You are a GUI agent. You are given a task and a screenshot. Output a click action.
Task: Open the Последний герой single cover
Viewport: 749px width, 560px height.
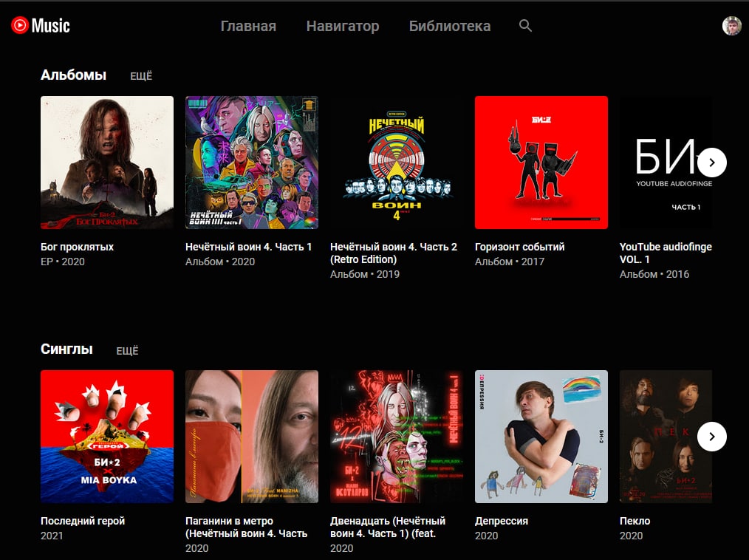pos(107,436)
